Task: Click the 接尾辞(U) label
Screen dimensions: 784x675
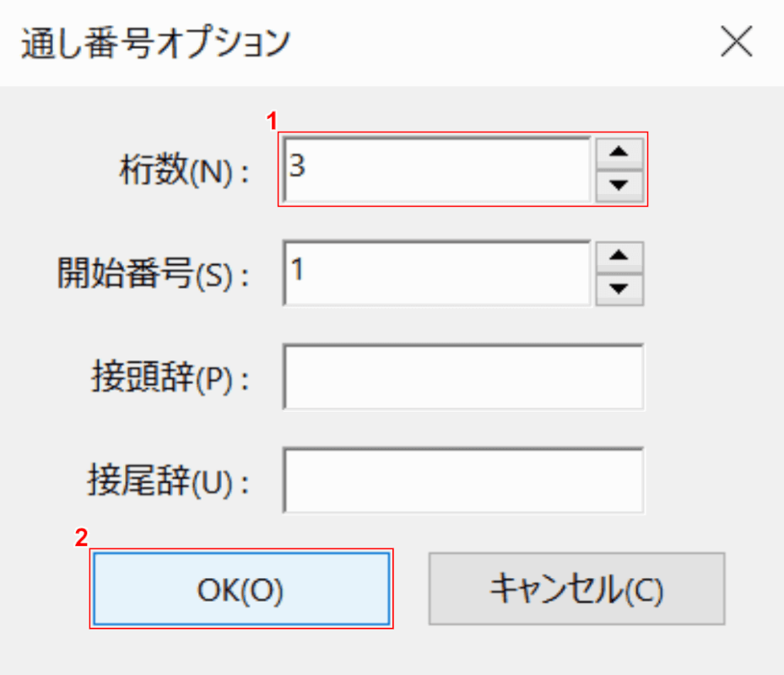Action: [170, 482]
